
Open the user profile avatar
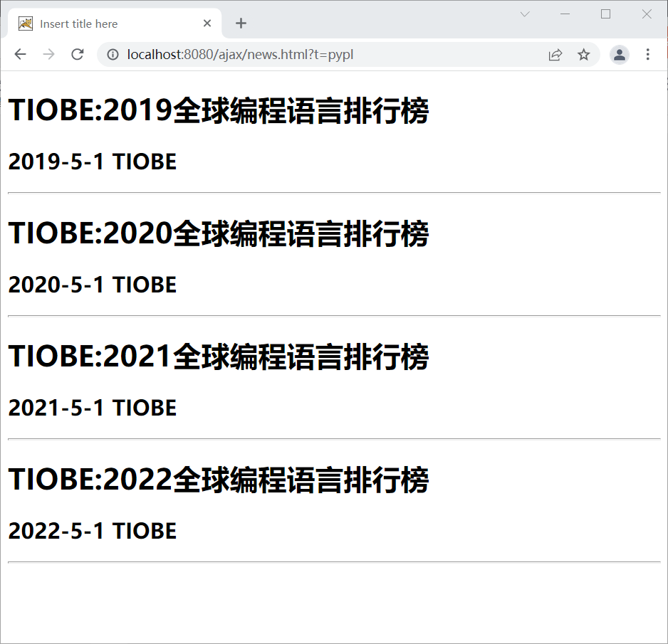pyautogui.click(x=620, y=55)
